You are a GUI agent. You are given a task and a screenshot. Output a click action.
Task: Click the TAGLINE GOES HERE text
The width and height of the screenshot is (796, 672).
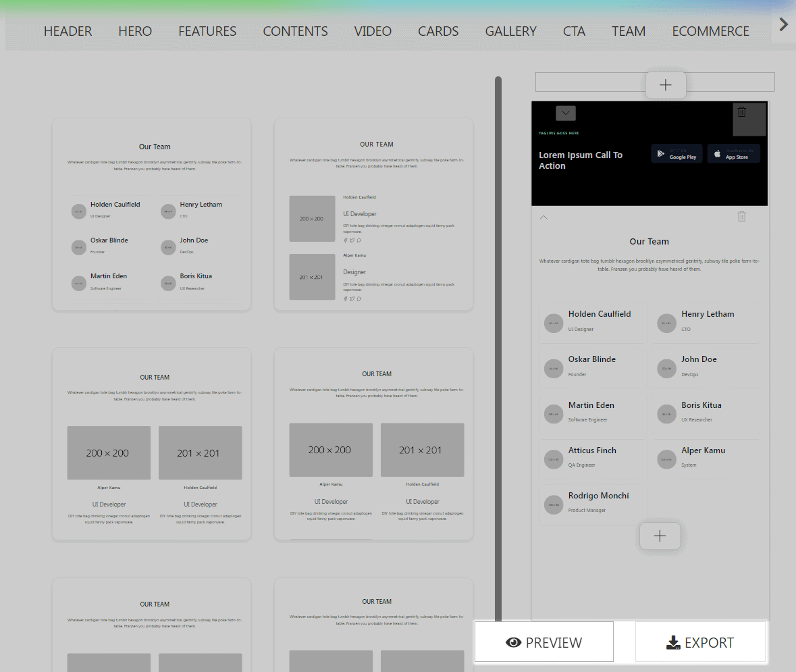tap(558, 133)
